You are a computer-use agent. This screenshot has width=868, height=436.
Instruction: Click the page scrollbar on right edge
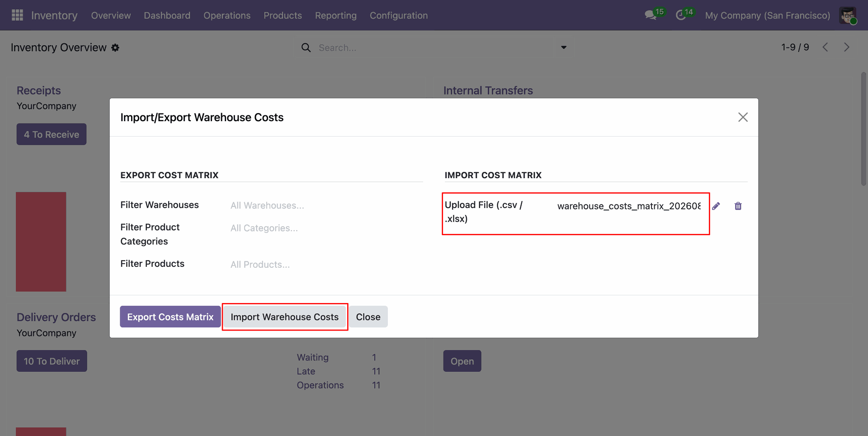pos(863,129)
